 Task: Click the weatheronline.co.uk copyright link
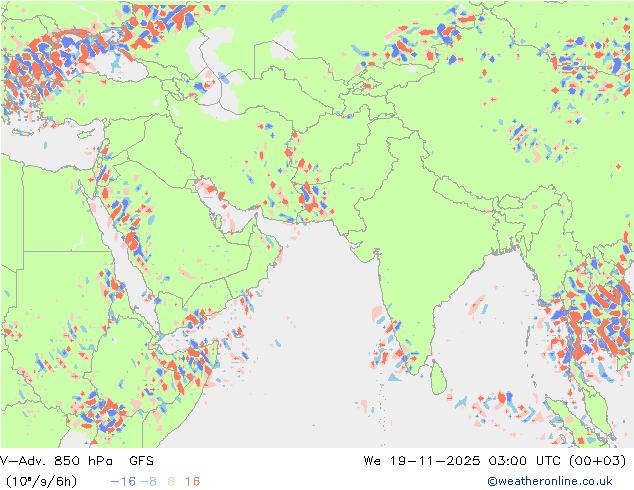pos(549,481)
